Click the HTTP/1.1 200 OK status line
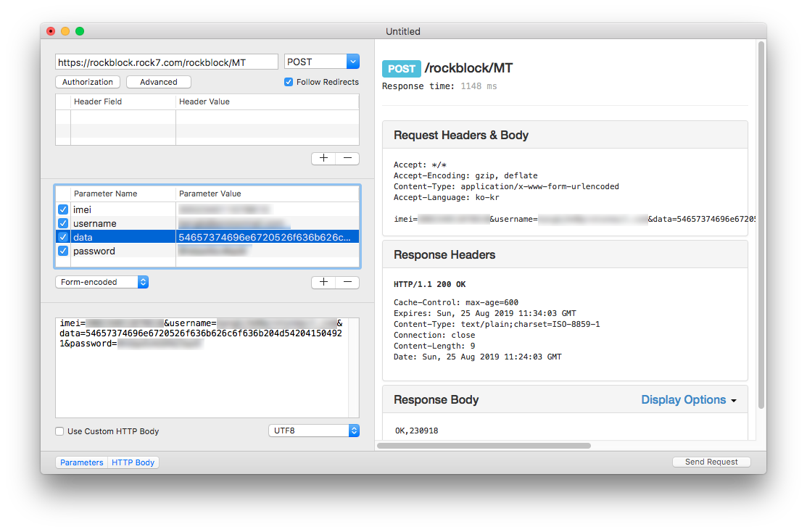This screenshot has height=532, width=807. point(430,284)
